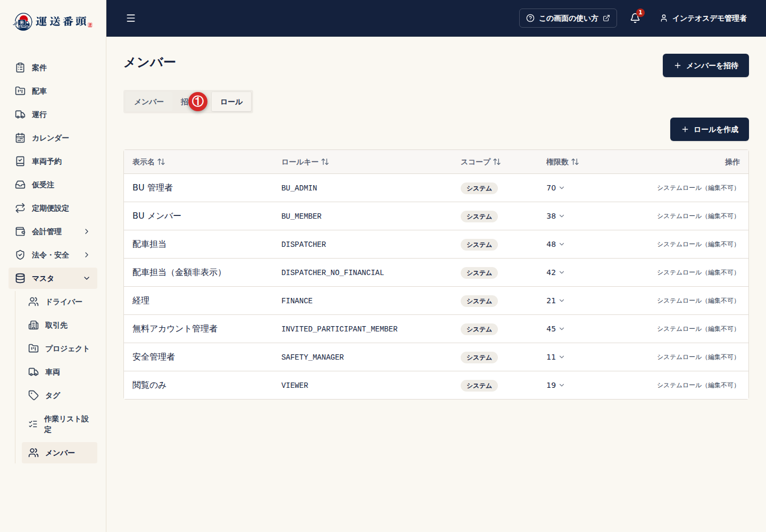The height and width of the screenshot is (532, 766).
Task: Click the INVITED_PARTICIPANT_MEMBER role key
Action: point(339,329)
